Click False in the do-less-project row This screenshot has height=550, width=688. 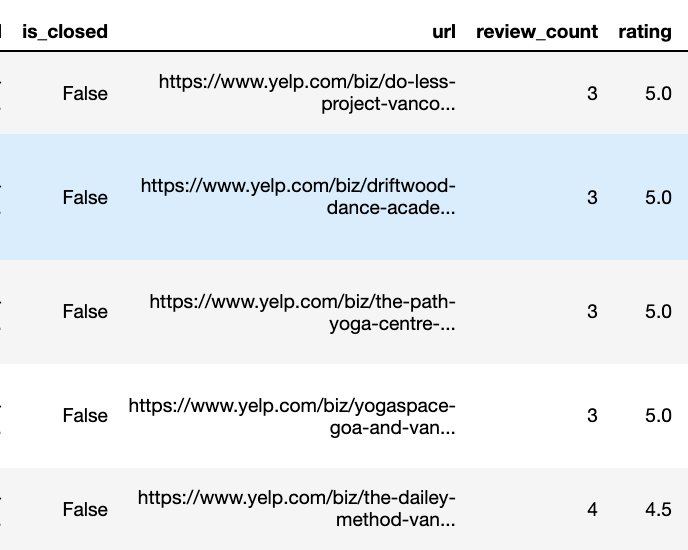point(85,93)
